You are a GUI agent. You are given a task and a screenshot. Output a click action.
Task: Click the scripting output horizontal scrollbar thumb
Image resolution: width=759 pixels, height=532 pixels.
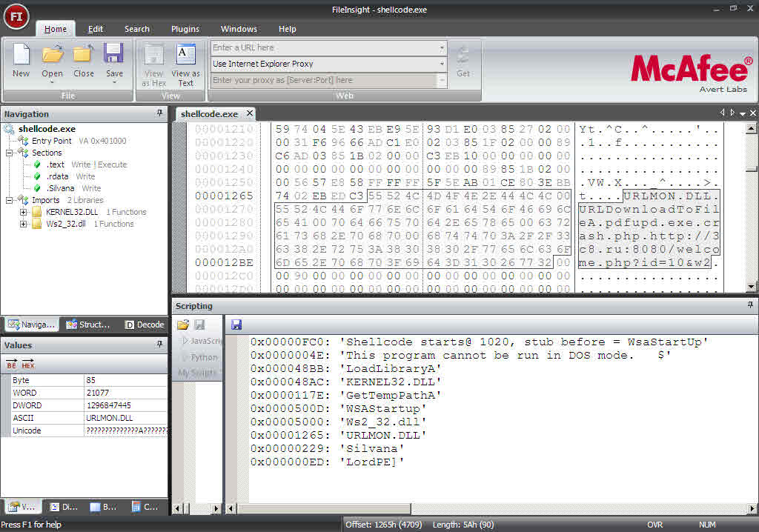point(324,508)
